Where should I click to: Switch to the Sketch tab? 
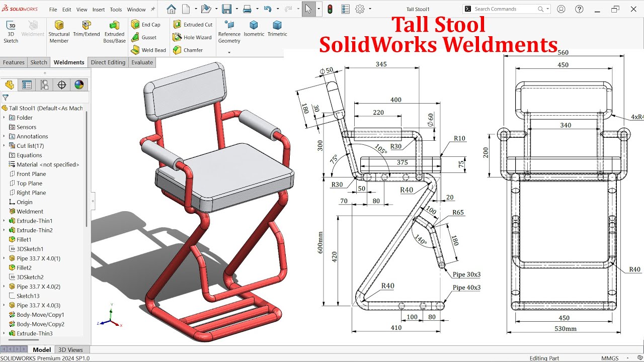point(39,62)
